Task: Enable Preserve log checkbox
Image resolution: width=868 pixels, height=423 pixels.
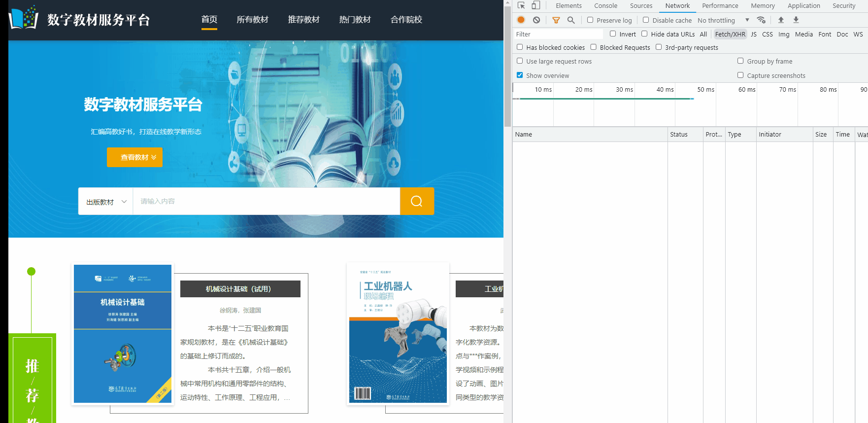Action: click(590, 20)
